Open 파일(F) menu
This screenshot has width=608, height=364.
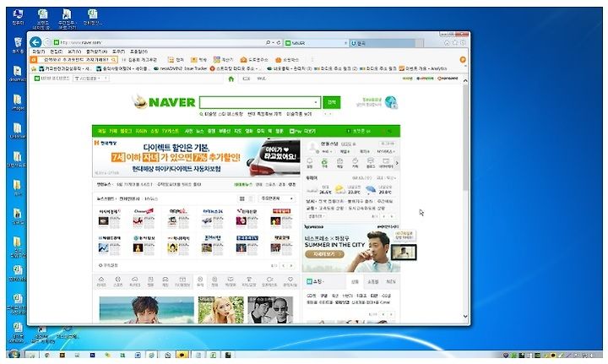point(38,52)
